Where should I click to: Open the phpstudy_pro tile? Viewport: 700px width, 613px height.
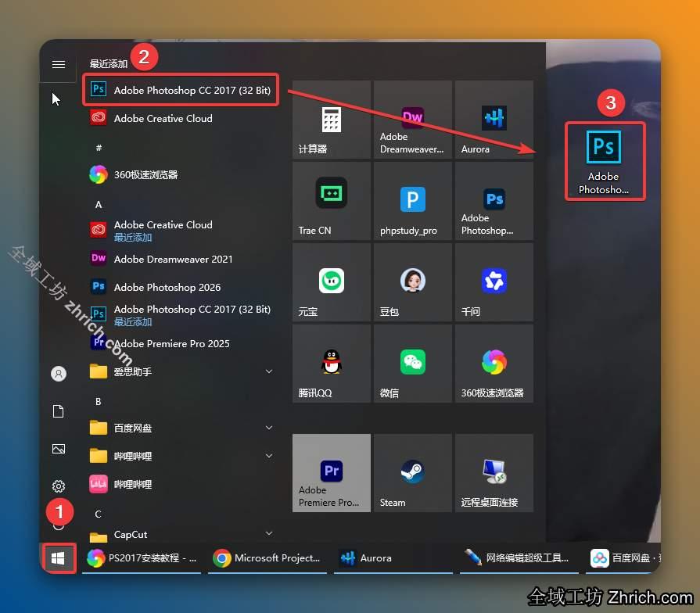[x=412, y=201]
